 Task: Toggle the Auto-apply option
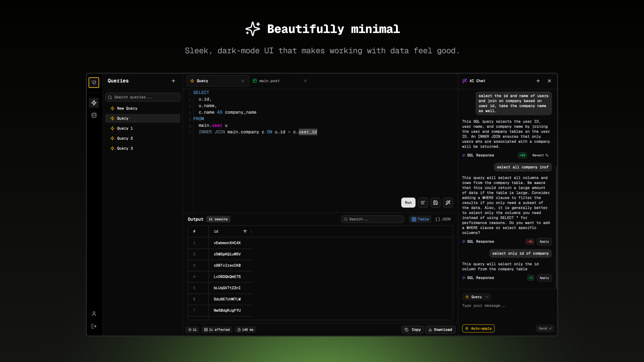pyautogui.click(x=478, y=328)
